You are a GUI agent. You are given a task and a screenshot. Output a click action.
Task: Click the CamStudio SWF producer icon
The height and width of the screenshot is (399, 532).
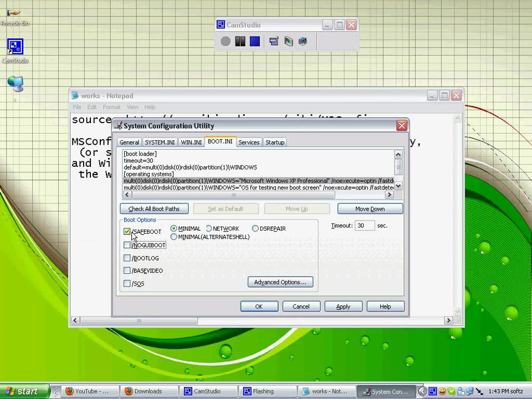coord(303,42)
